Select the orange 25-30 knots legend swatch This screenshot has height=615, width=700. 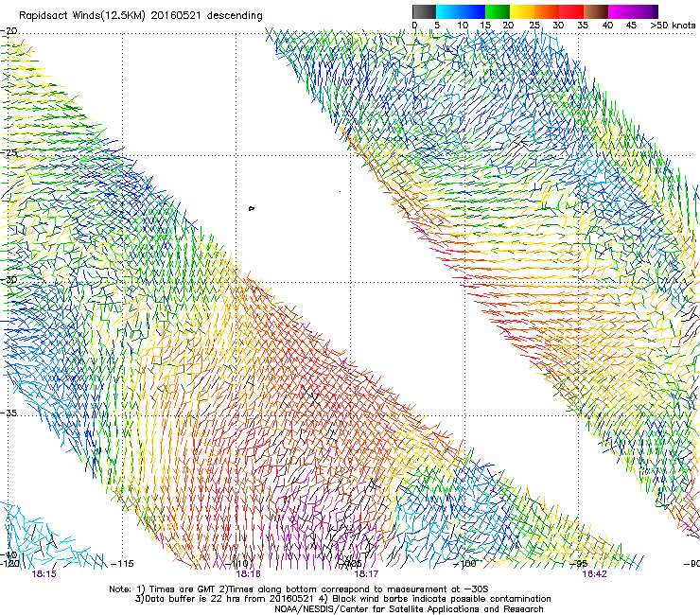point(547,11)
